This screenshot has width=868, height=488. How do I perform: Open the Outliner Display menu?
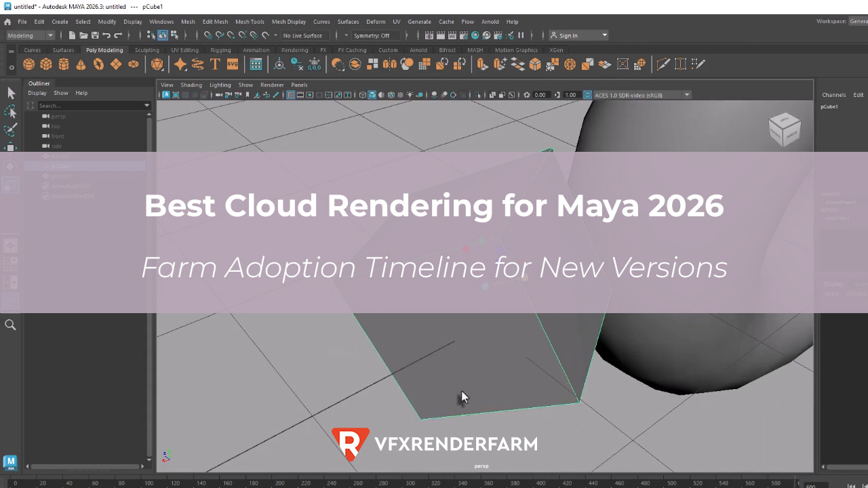[37, 93]
